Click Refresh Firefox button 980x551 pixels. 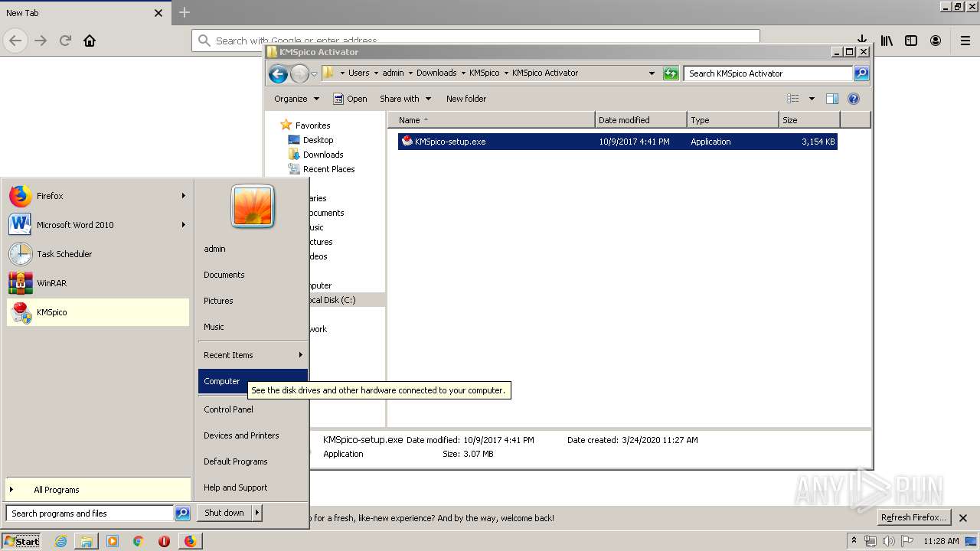pos(913,517)
